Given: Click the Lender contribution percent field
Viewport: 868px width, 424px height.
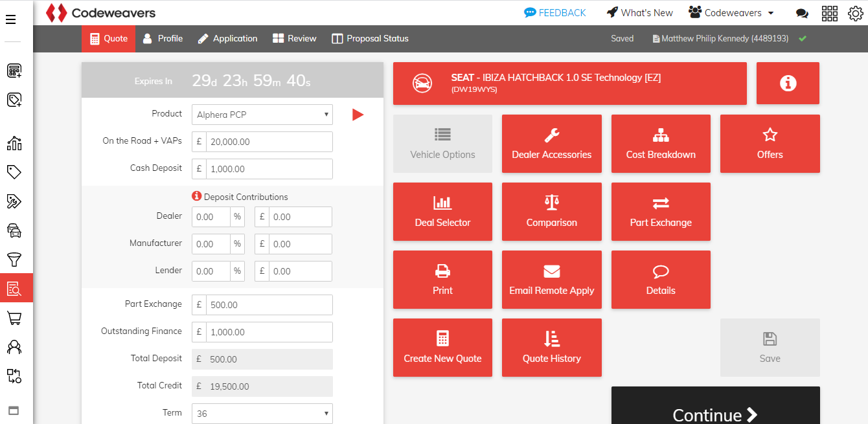Looking at the screenshot, I should click(211, 271).
